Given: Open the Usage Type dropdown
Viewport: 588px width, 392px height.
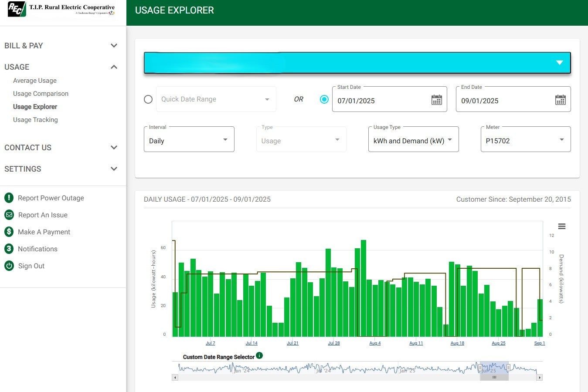Looking at the screenshot, I should (450, 139).
